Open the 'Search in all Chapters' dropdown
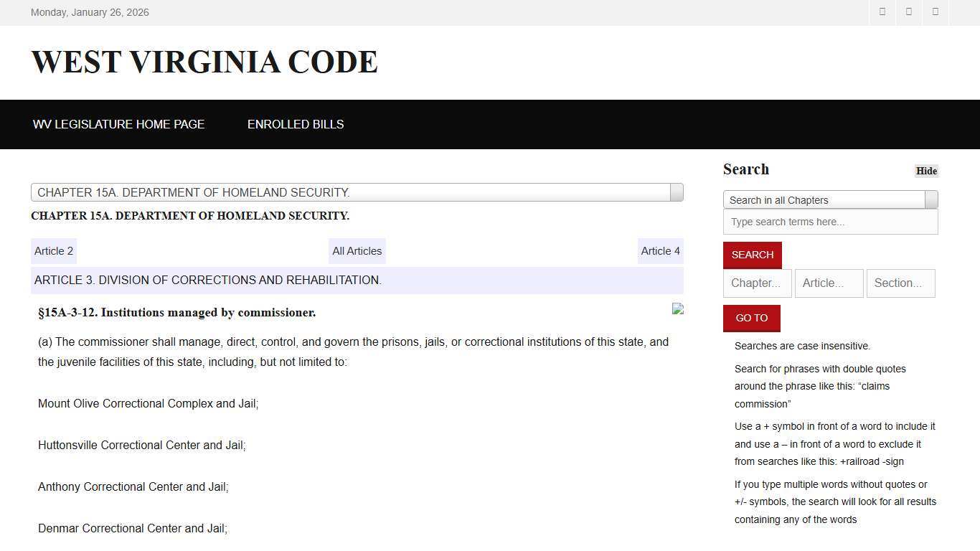Image resolution: width=980 pixels, height=551 pixels. point(824,200)
